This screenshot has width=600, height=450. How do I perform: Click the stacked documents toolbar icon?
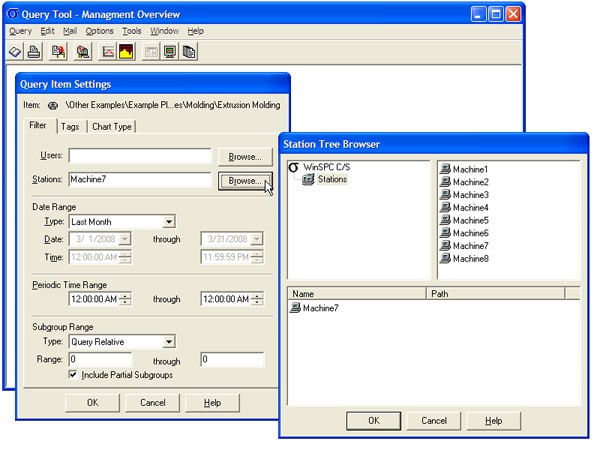tap(189, 51)
